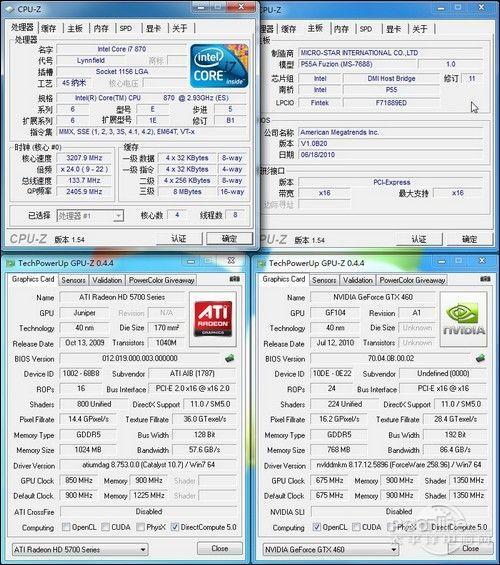Click 确定 button in left CPU-Z window
This screenshot has width=500, height=565.
point(229,239)
